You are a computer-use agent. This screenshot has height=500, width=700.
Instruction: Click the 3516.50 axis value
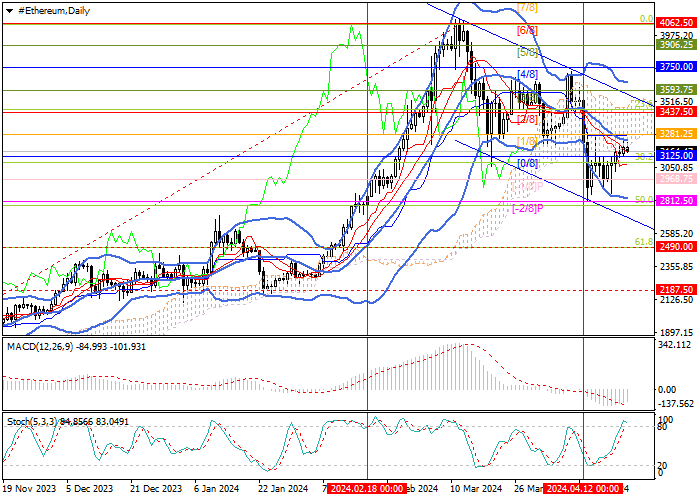[676, 102]
